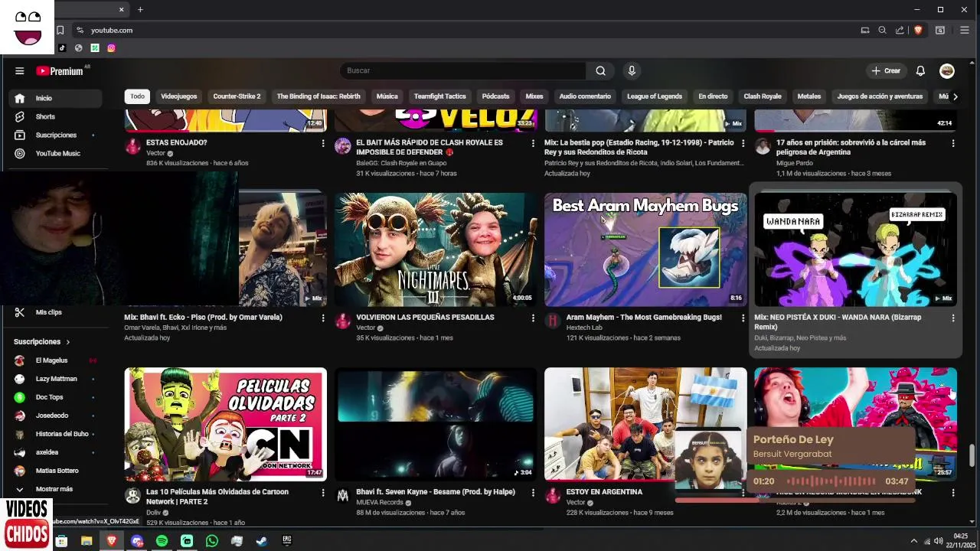Click the Crear button
This screenshot has height=551, width=980.
886,70
